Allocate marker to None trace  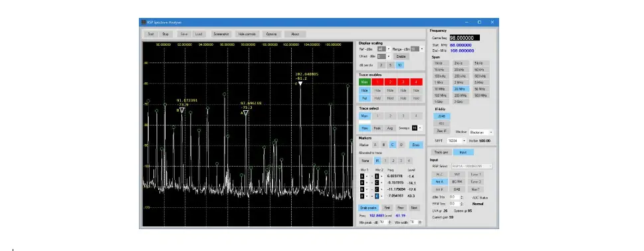(365, 161)
